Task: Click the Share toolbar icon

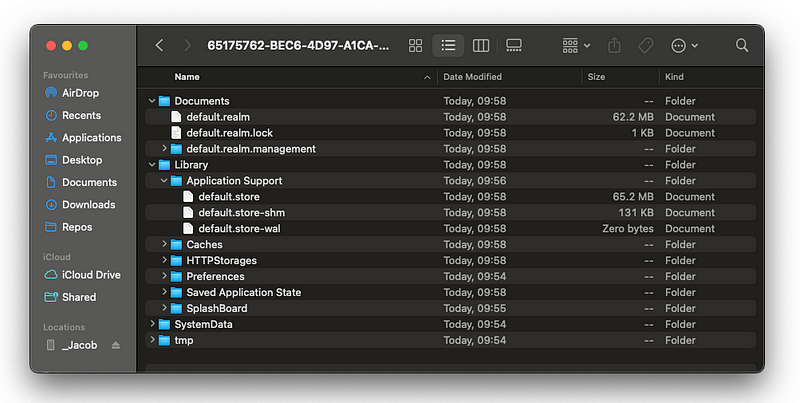Action: 614,46
